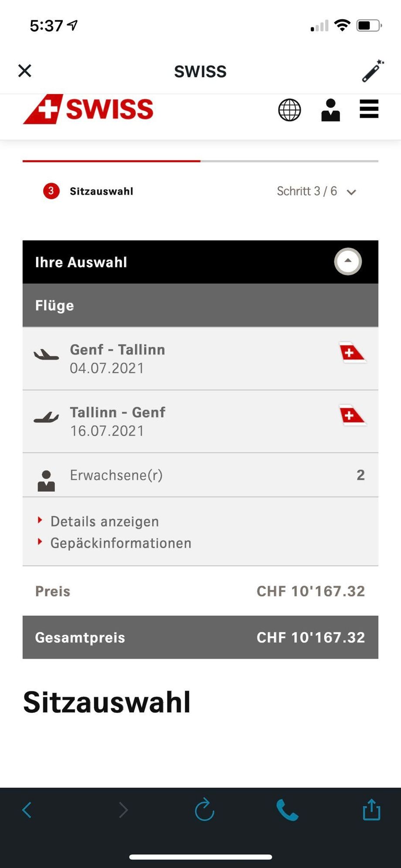The image size is (401, 868).
Task: Open the Details anzeigen link
Action: 105,521
